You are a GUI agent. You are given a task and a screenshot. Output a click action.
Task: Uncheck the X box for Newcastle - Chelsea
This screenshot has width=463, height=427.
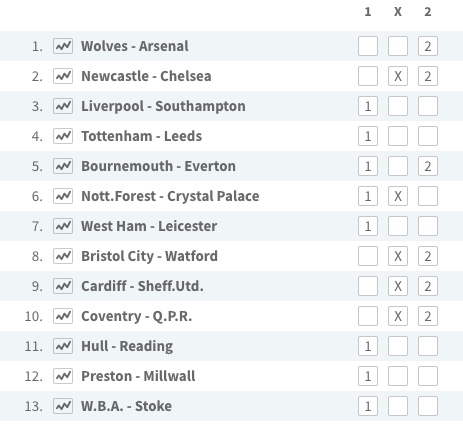click(398, 76)
